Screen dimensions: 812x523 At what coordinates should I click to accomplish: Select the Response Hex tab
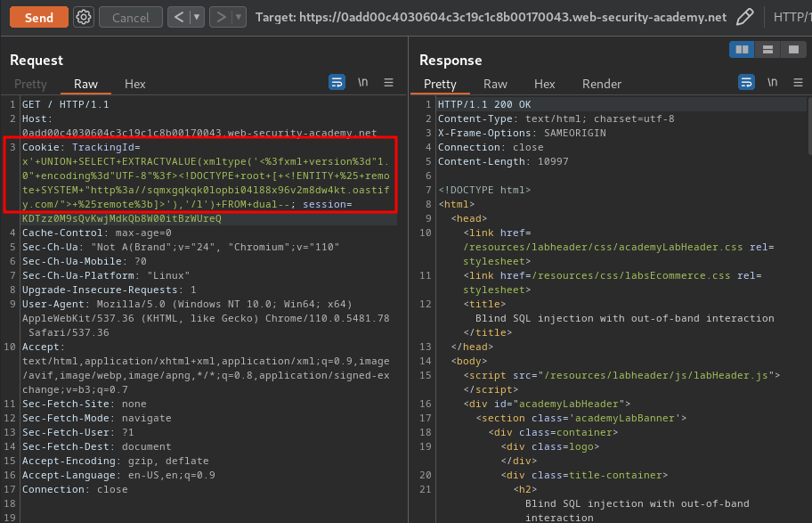tap(544, 84)
